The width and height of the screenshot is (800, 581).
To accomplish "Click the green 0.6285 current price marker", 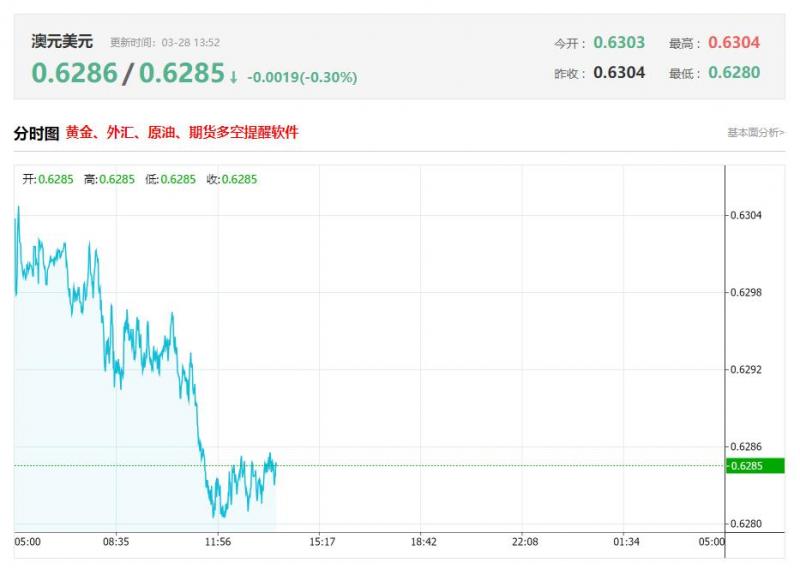I will coord(755,466).
